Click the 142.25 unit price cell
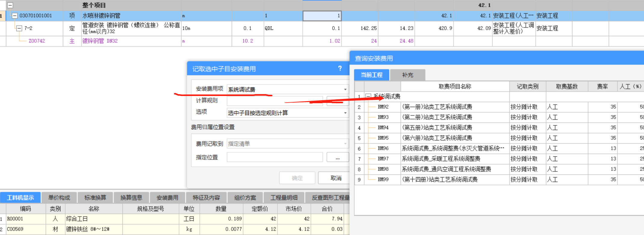This screenshot has width=644, height=235. (x=360, y=28)
